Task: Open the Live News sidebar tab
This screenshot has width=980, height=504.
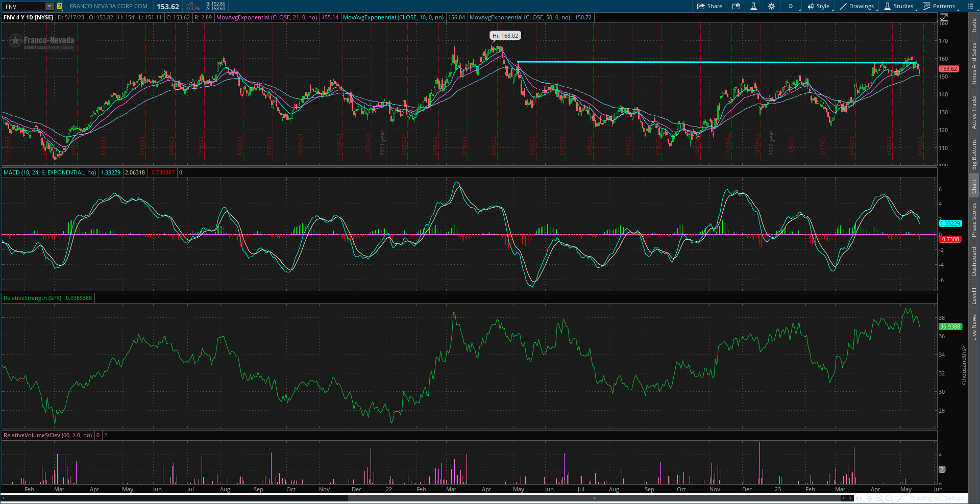Action: point(974,327)
